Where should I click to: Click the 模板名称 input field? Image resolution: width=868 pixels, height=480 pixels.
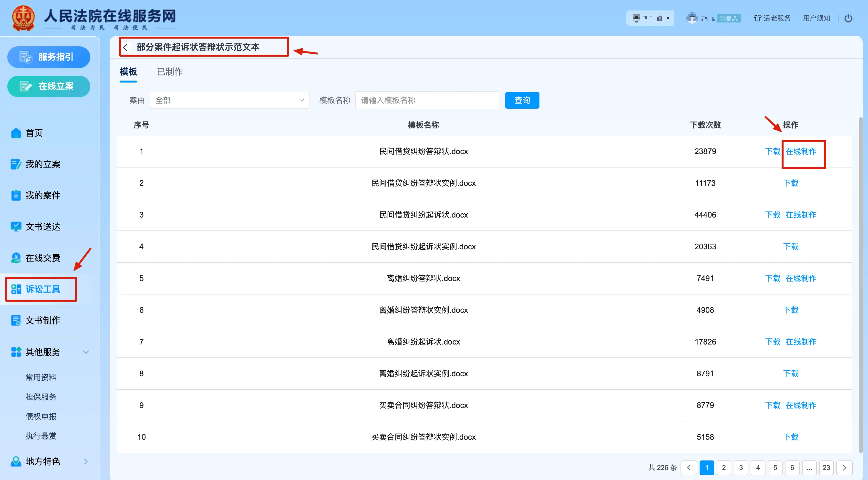pyautogui.click(x=427, y=100)
